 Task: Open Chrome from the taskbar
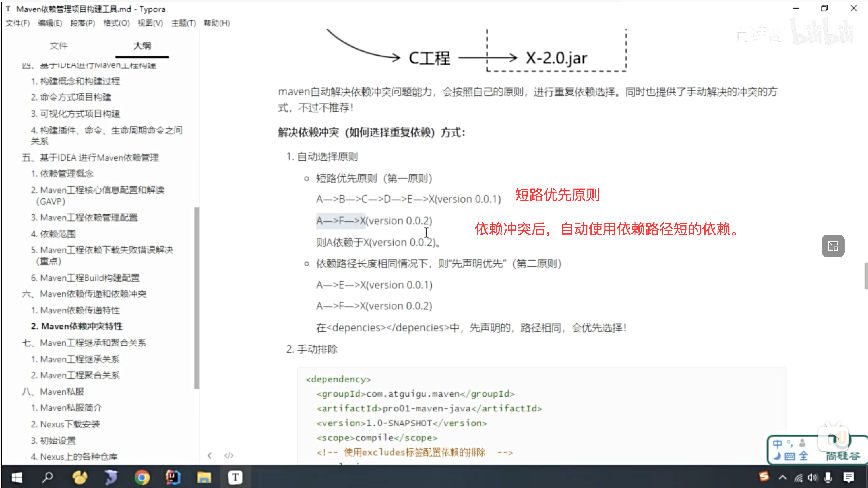(x=142, y=477)
